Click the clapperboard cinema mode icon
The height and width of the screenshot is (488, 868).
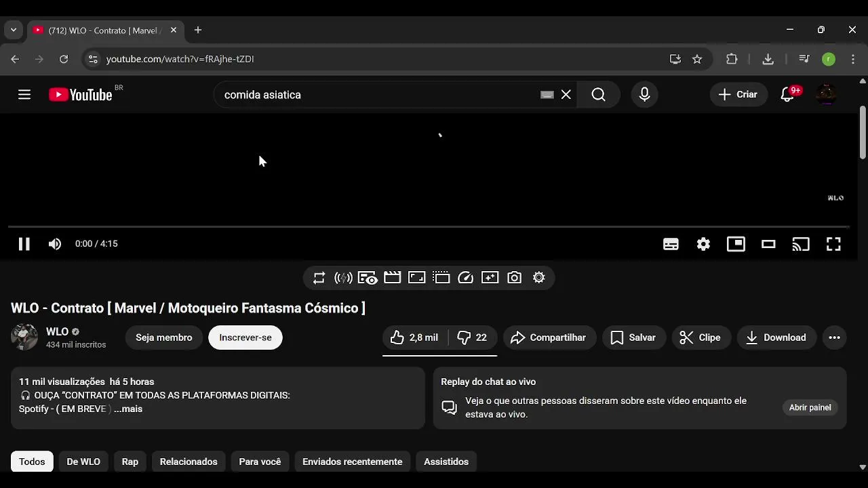click(392, 278)
